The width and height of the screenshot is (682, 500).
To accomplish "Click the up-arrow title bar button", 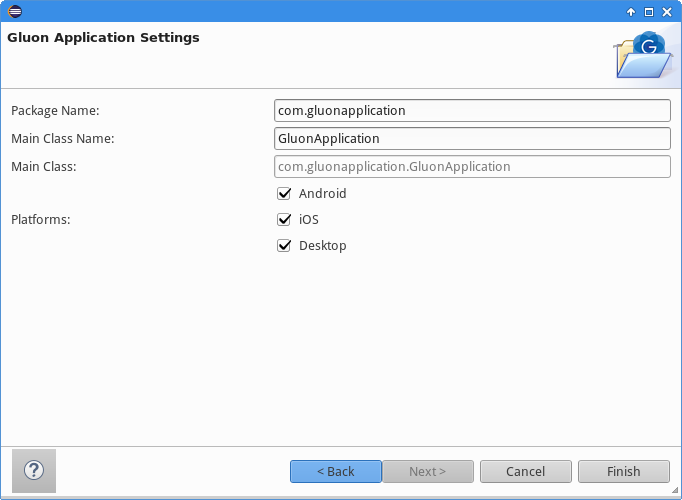I will pos(631,12).
